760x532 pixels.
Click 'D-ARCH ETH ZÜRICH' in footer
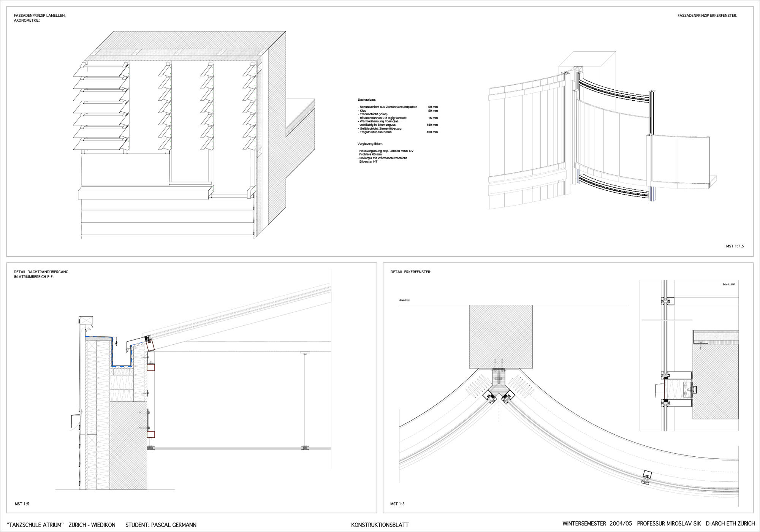730,523
